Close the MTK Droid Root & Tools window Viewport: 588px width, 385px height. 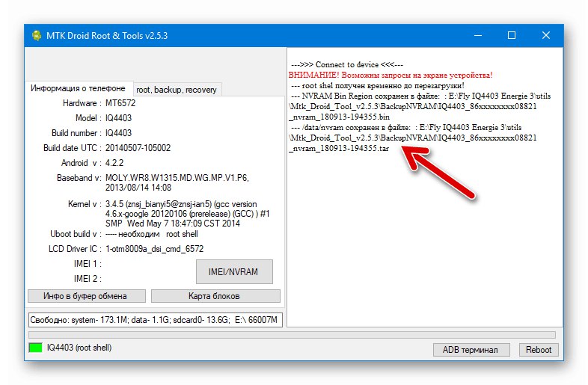pyautogui.click(x=546, y=35)
